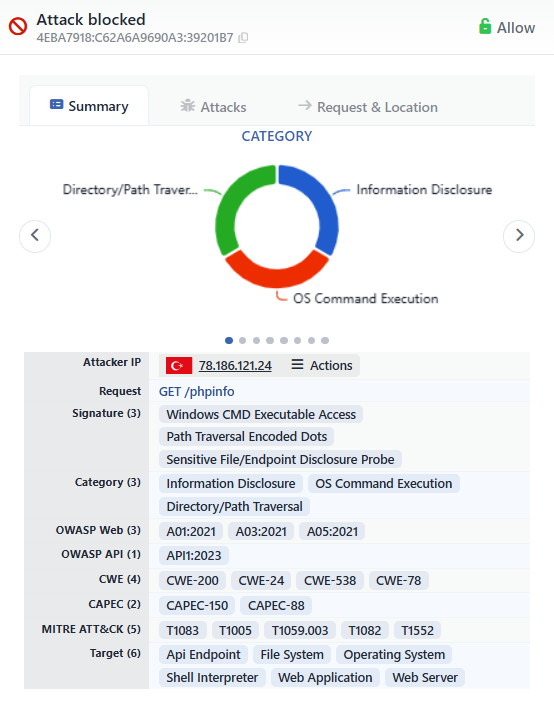Click the CAPEC-88 tag
Screen dimensions: 554x701
tap(276, 606)
